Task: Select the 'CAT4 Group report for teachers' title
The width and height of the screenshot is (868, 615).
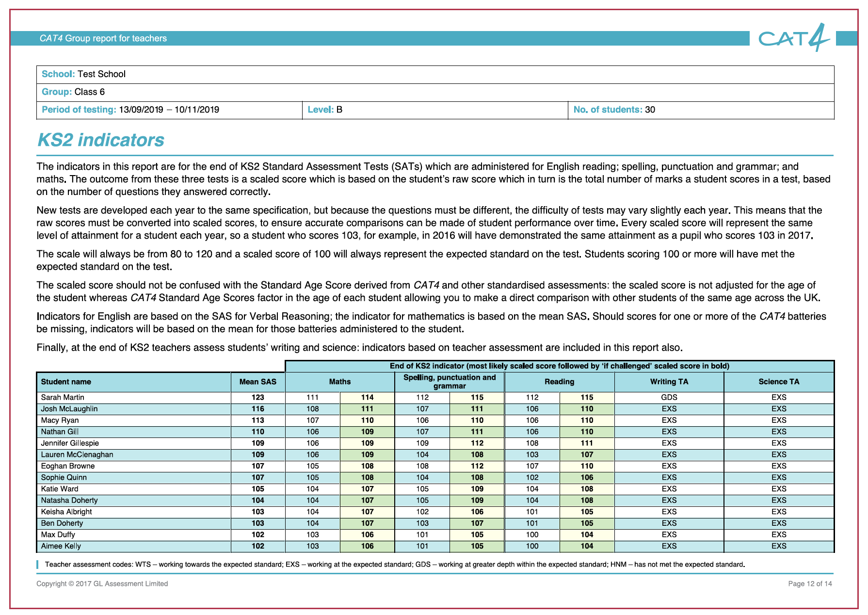Action: [103, 38]
